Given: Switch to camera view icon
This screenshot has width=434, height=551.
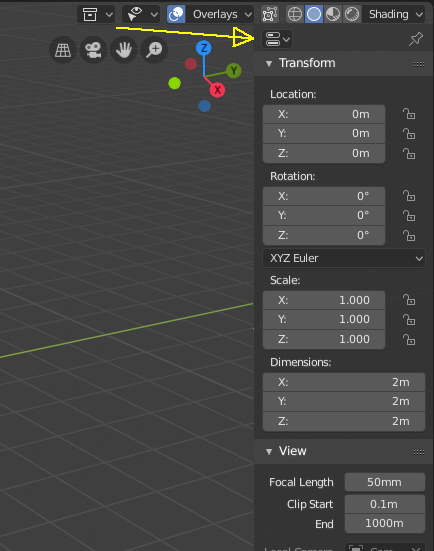Looking at the screenshot, I should point(93,50).
